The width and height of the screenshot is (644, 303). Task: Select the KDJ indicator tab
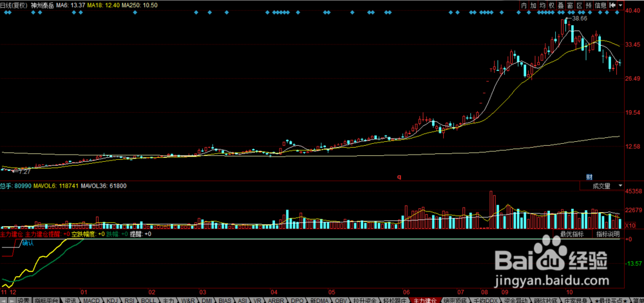click(111, 300)
